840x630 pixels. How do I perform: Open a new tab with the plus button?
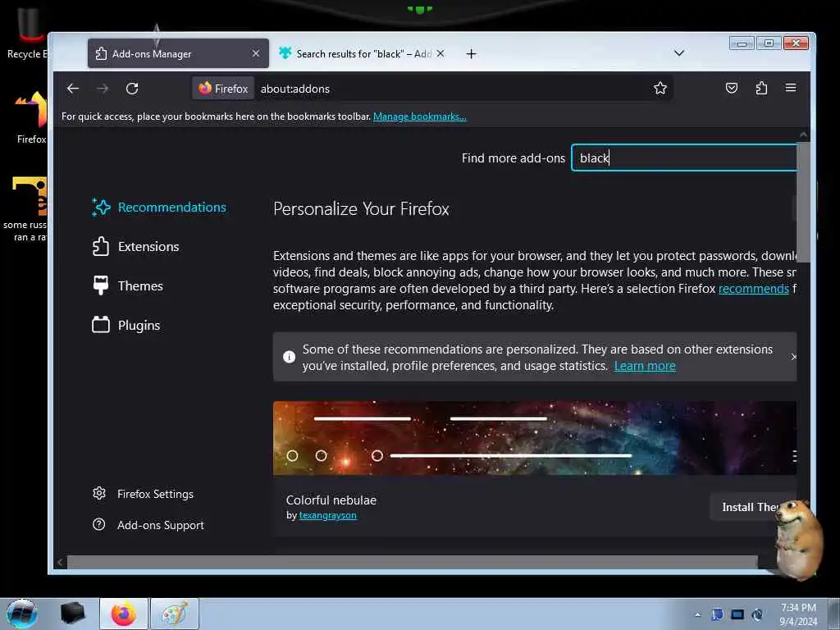[x=471, y=53]
